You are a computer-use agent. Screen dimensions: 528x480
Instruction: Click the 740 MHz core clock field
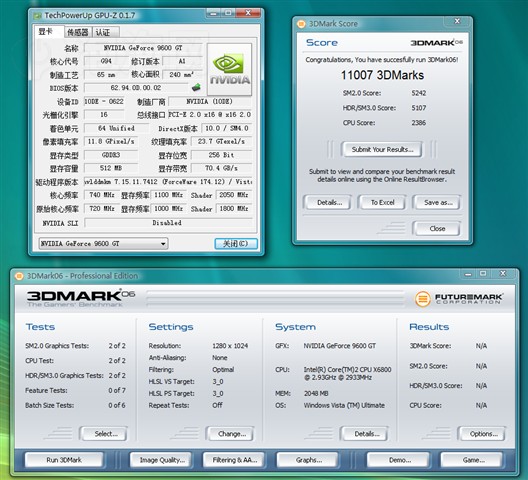pos(101,195)
